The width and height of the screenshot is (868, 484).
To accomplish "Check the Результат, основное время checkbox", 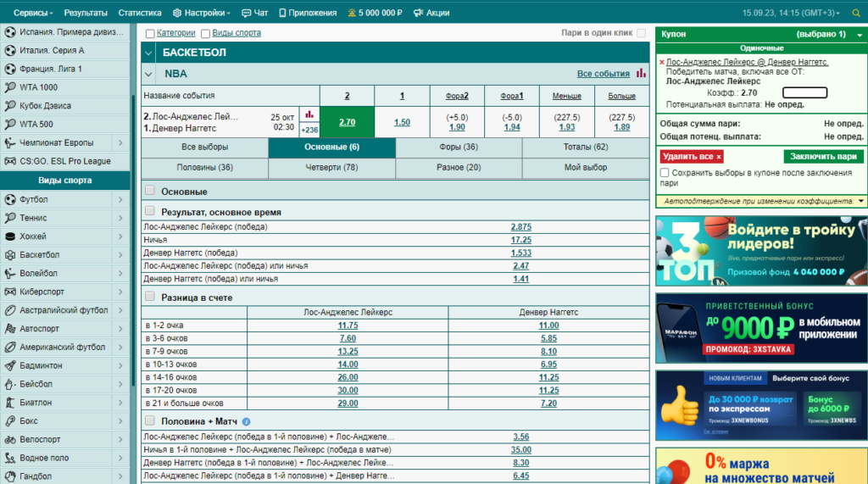I will (149, 211).
